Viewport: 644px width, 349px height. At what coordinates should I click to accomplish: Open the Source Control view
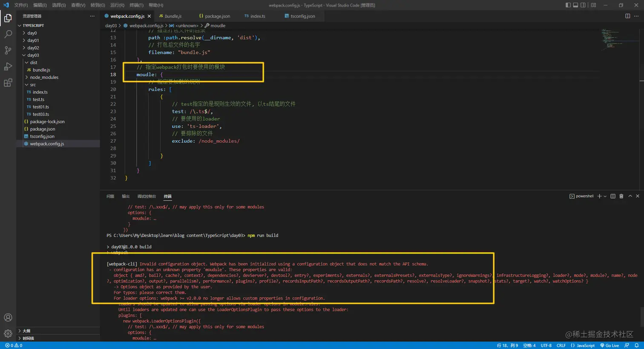8,51
